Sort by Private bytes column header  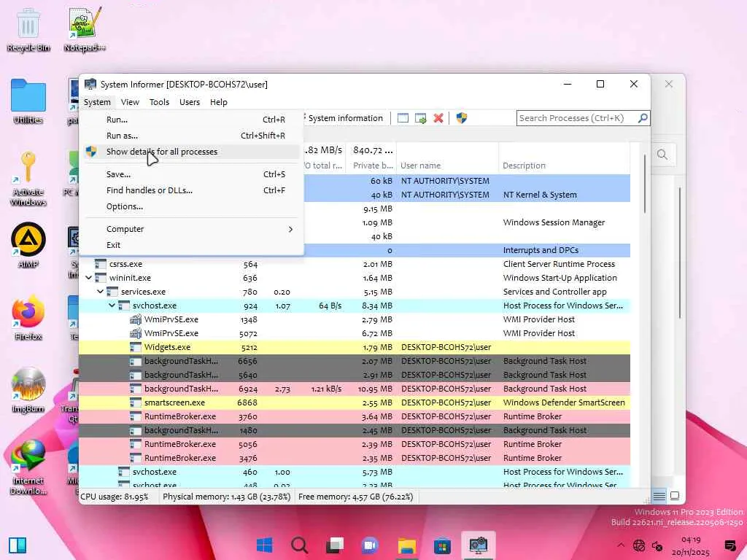(x=371, y=166)
